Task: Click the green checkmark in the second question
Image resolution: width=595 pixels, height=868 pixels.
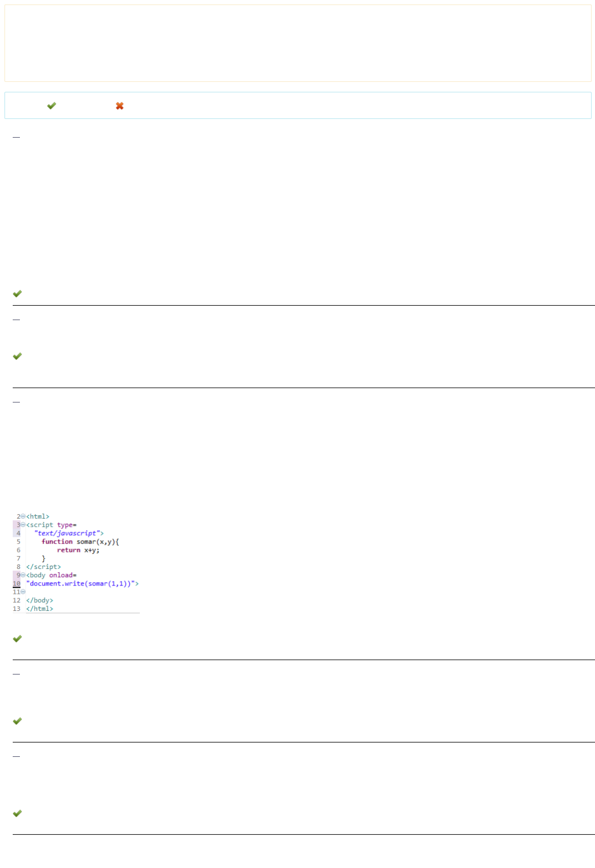Action: tap(17, 356)
